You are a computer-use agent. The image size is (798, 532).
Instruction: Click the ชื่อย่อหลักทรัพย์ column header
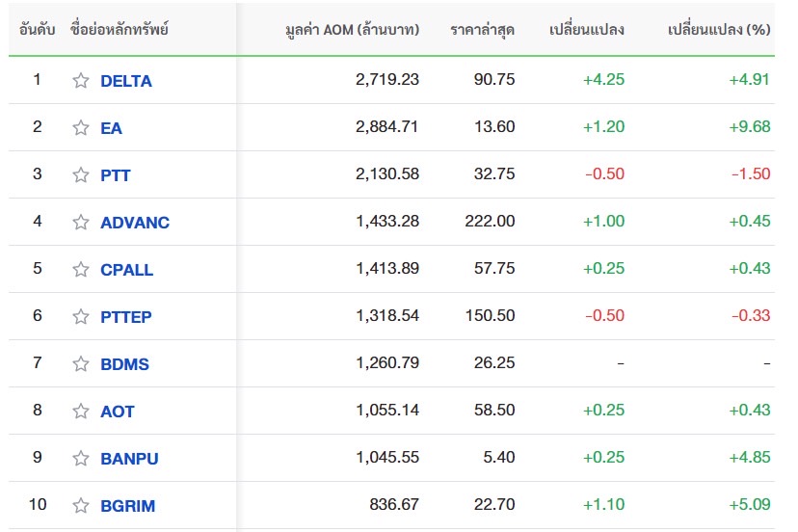point(119,30)
